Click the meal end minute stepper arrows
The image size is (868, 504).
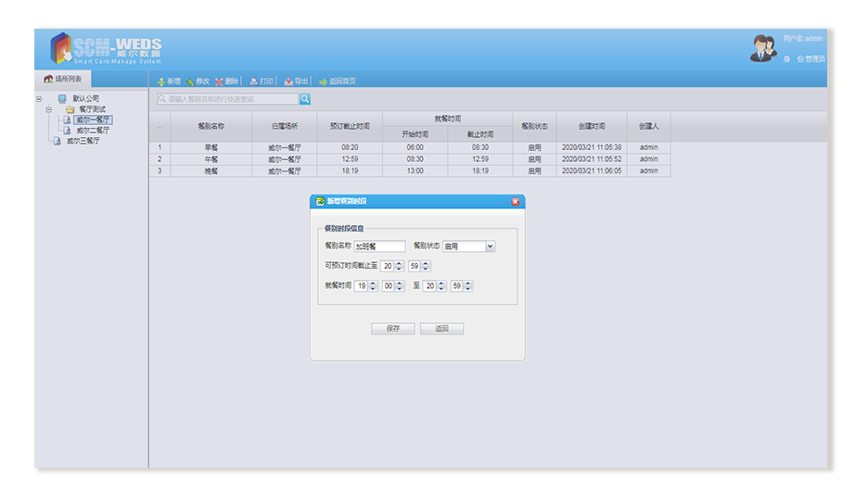tap(468, 286)
